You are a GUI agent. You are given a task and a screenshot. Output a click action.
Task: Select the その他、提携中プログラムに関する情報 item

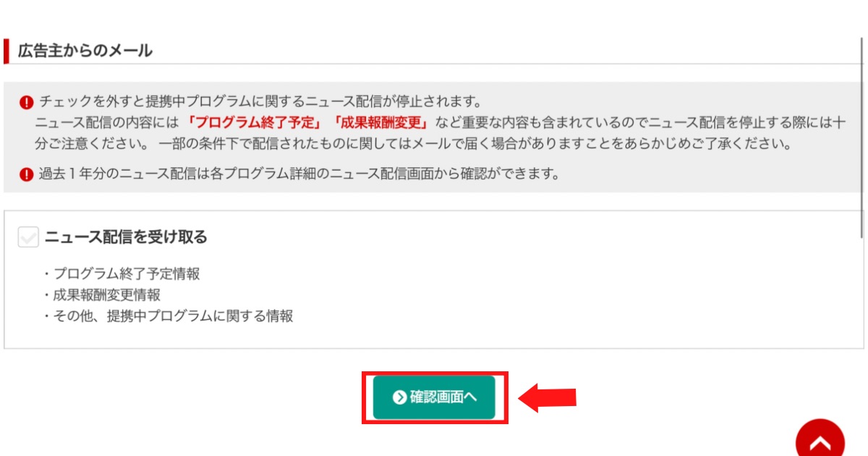point(168,316)
